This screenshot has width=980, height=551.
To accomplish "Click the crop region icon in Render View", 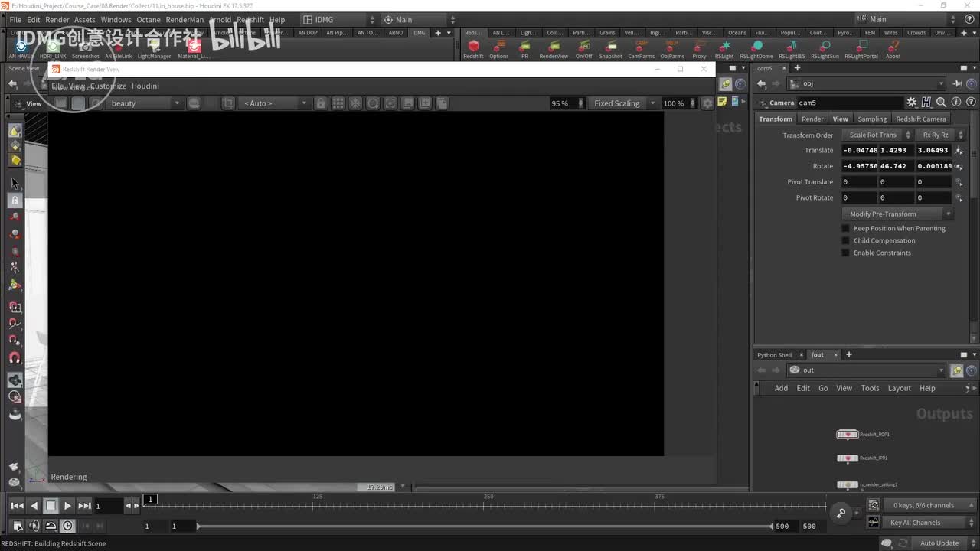I will 228,103.
